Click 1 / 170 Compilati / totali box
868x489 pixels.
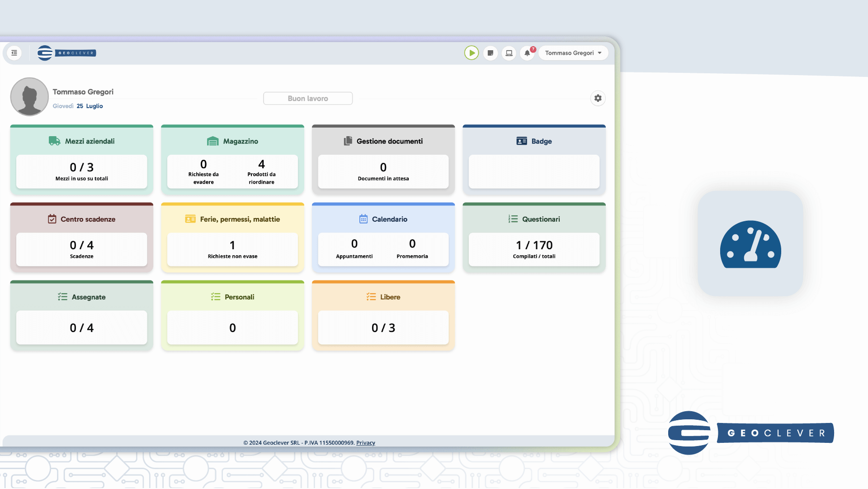point(534,249)
